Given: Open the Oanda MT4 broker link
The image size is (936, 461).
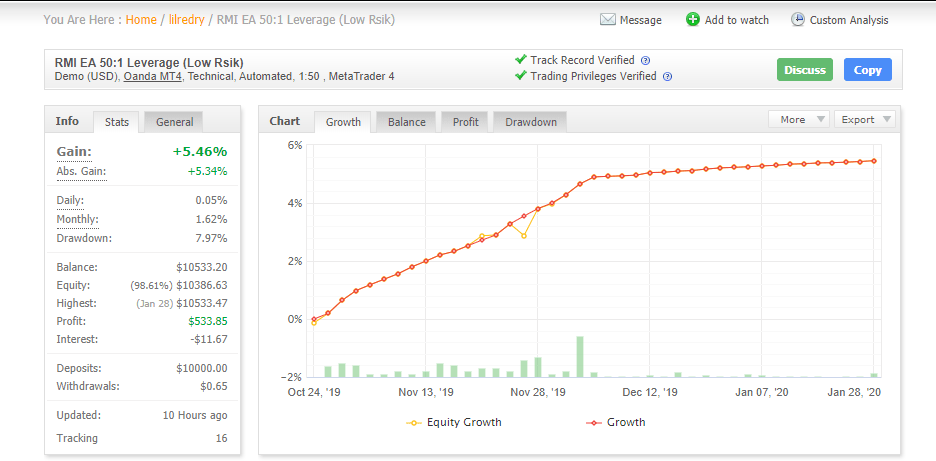Looking at the screenshot, I should [x=151, y=76].
